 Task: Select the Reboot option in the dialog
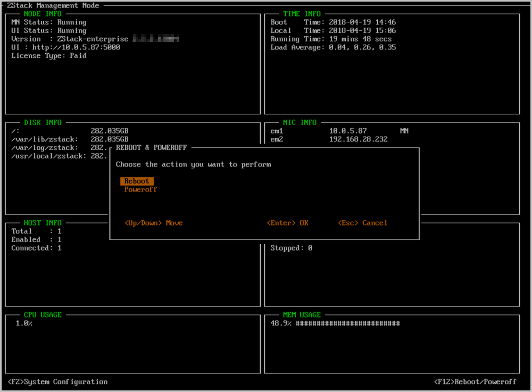tap(137, 181)
